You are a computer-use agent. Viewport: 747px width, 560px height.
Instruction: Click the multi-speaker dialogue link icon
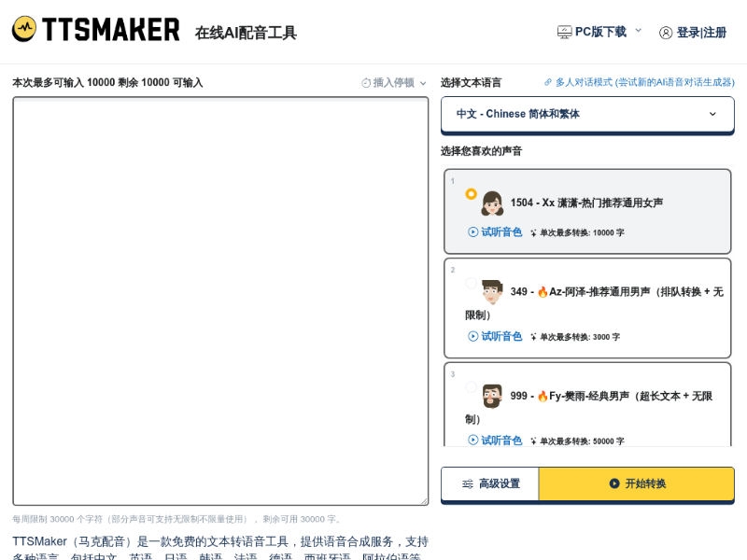tap(548, 82)
